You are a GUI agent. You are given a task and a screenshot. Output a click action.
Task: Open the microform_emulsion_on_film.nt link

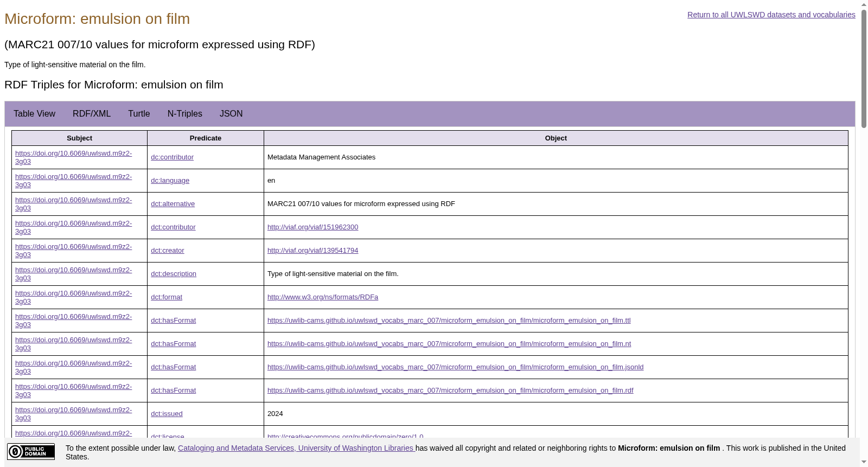449,344
